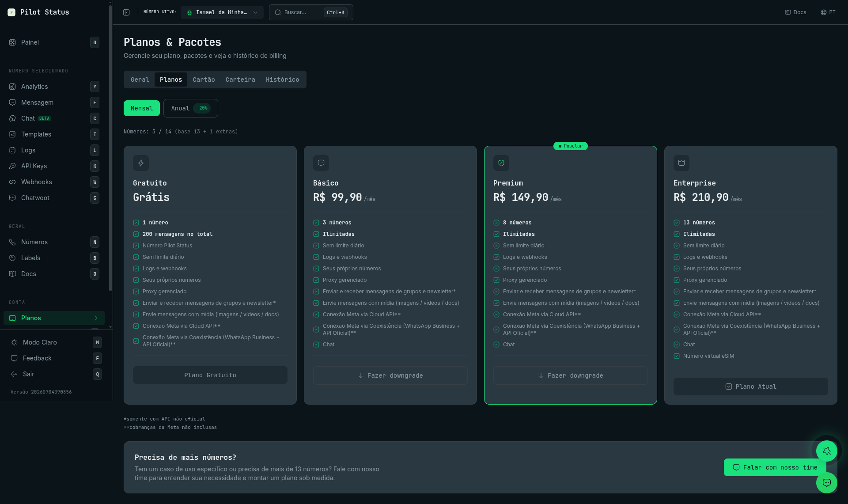
Task: Click the Webhooks link icon
Action: pyautogui.click(x=12, y=182)
